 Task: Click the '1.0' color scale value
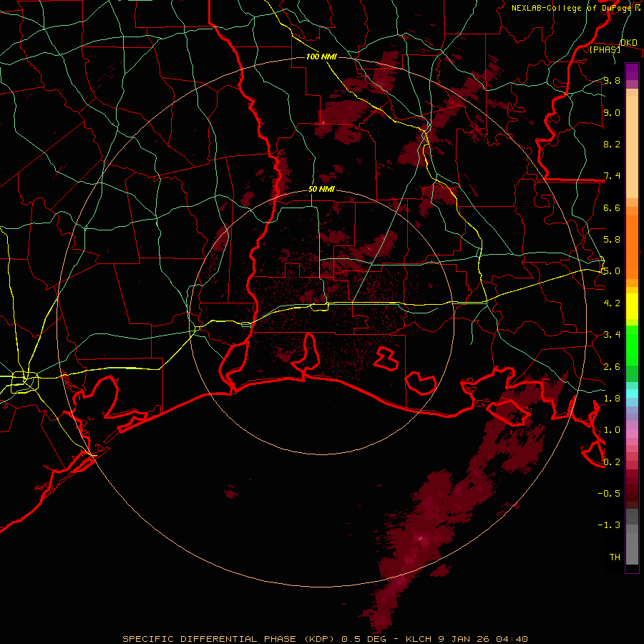(x=612, y=430)
